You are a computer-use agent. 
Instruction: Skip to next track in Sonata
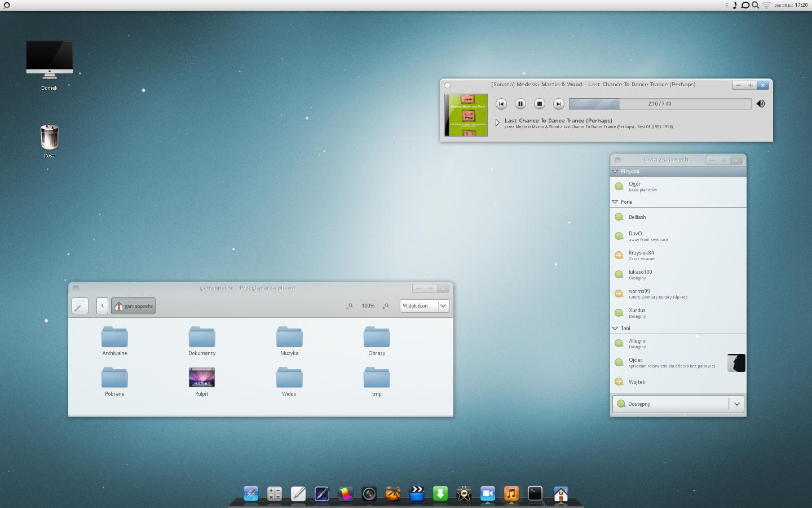click(559, 104)
